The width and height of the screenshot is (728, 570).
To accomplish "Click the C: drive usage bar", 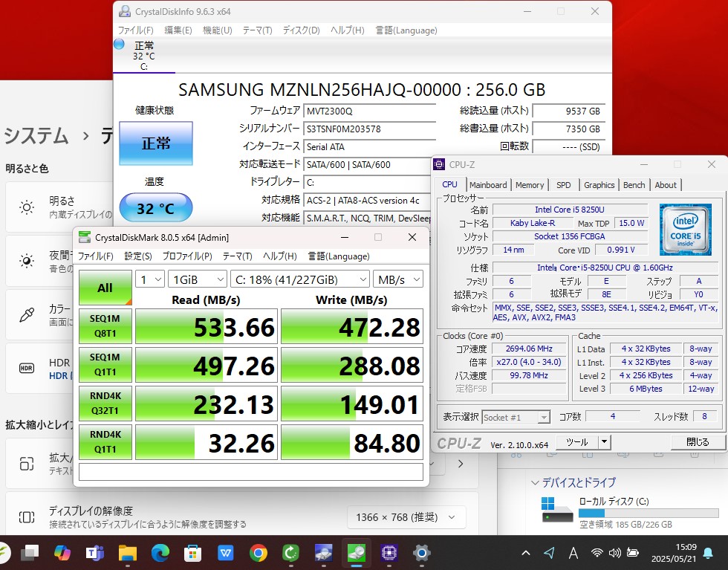I will 649,514.
